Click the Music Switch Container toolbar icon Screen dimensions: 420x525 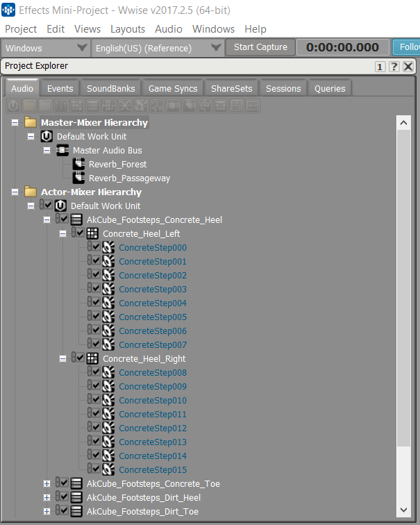pos(205,106)
